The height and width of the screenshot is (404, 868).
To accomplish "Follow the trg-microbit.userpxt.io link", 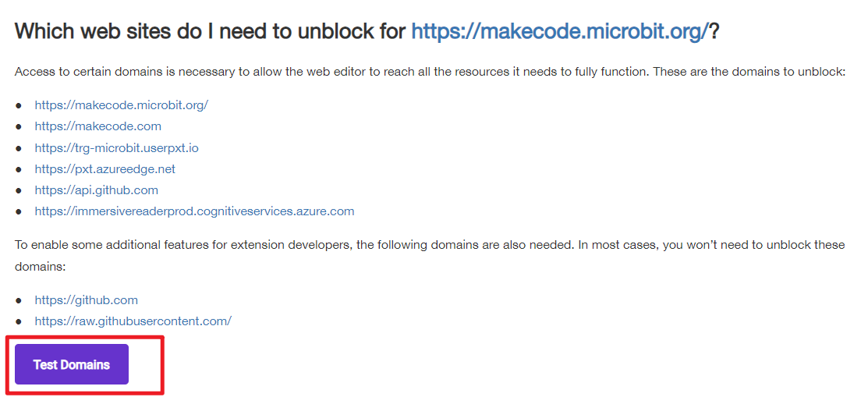I will [x=116, y=147].
